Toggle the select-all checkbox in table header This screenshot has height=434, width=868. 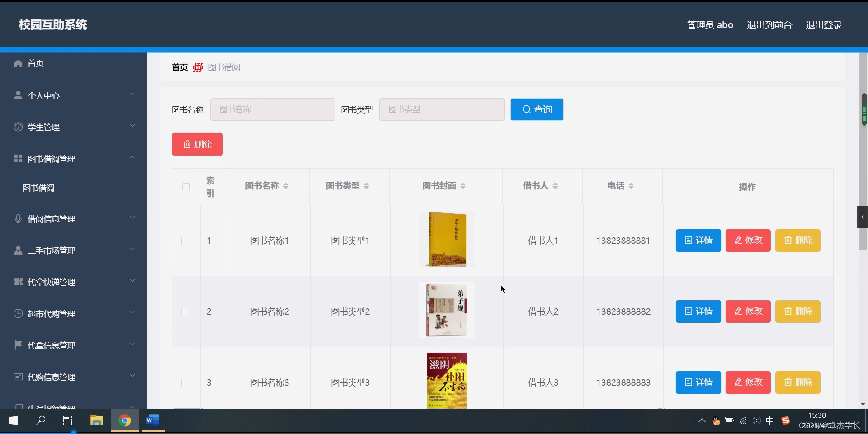click(186, 187)
